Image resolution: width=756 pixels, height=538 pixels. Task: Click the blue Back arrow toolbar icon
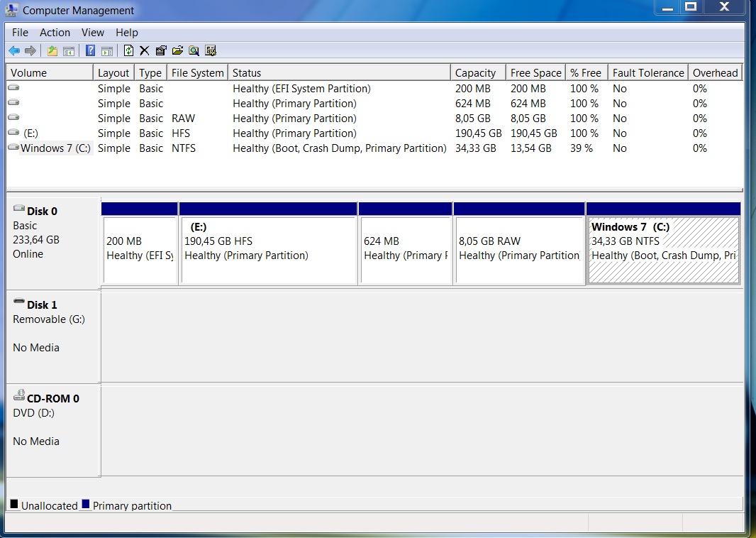click(14, 50)
